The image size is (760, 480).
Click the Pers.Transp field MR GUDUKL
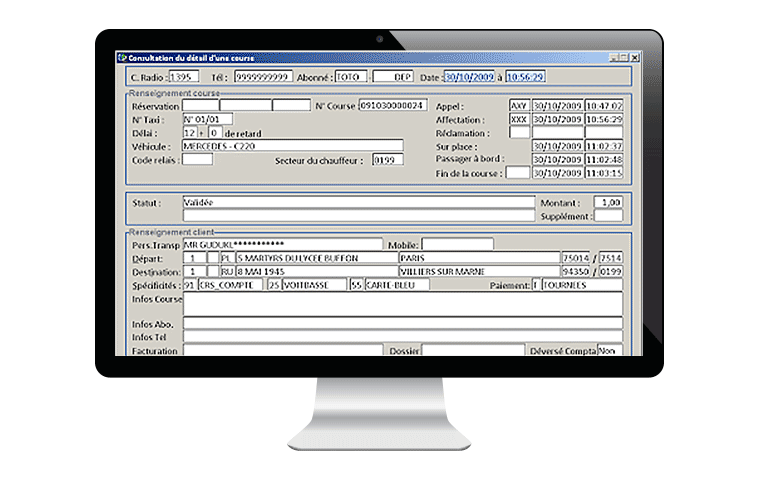tap(283, 244)
